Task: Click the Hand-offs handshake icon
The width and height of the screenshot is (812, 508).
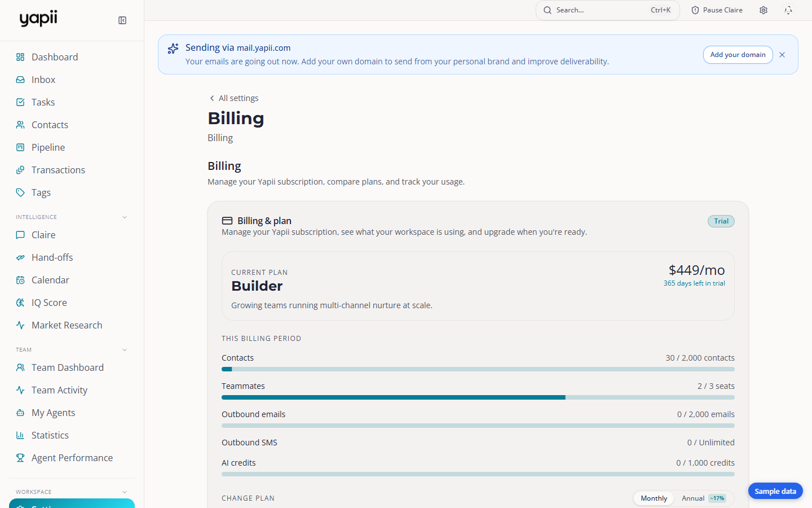Action: [x=20, y=257]
